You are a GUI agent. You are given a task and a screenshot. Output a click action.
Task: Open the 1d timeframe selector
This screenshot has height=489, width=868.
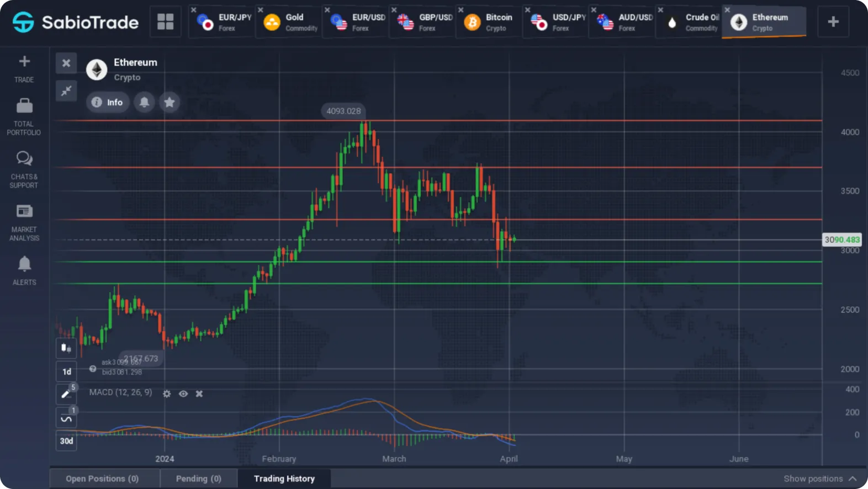coord(66,371)
